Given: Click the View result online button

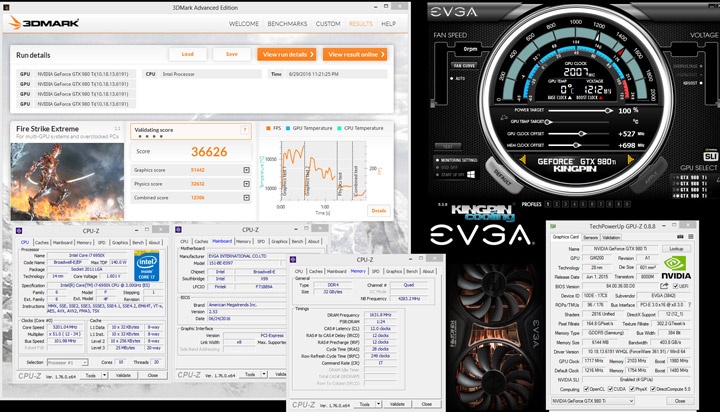Looking at the screenshot, I should (x=355, y=54).
